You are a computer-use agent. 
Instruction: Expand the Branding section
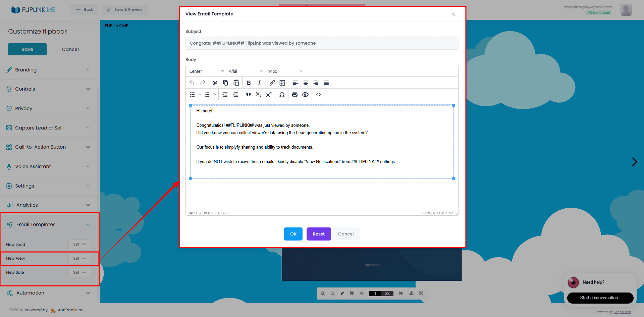click(x=88, y=69)
